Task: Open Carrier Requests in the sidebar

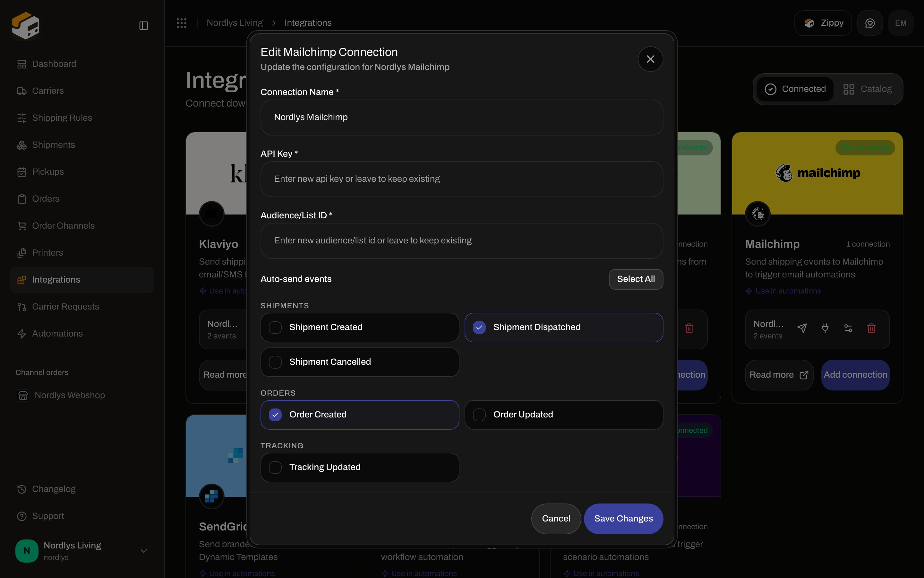Action: click(x=82, y=307)
